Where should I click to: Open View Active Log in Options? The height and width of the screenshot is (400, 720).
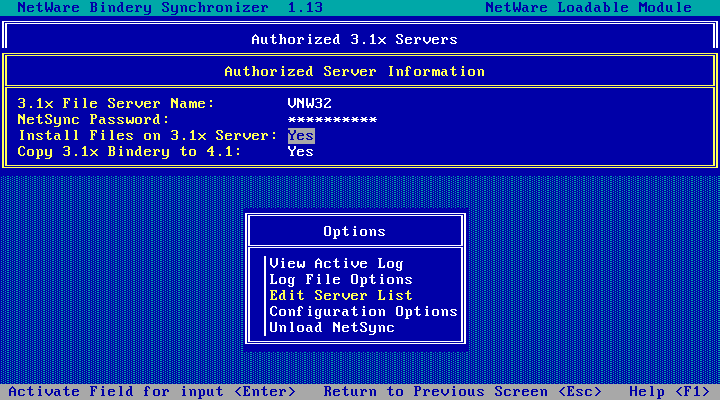[336, 264]
